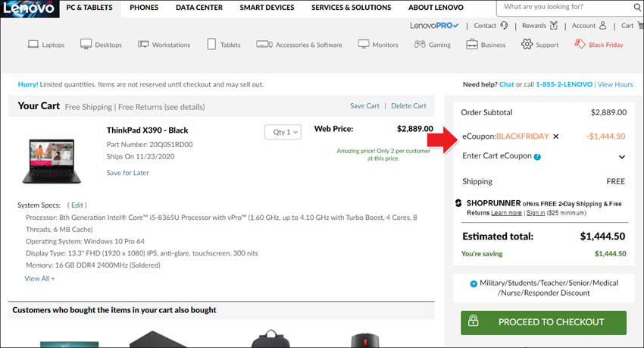This screenshot has height=348, width=644.
Task: Remove the BLACKFRIDAY eCoupon with X
Action: pyautogui.click(x=556, y=136)
